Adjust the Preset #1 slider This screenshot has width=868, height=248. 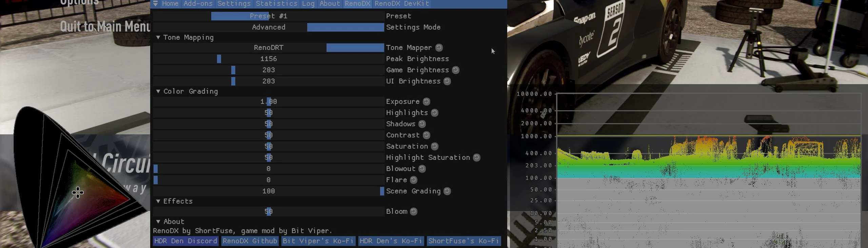point(269,16)
